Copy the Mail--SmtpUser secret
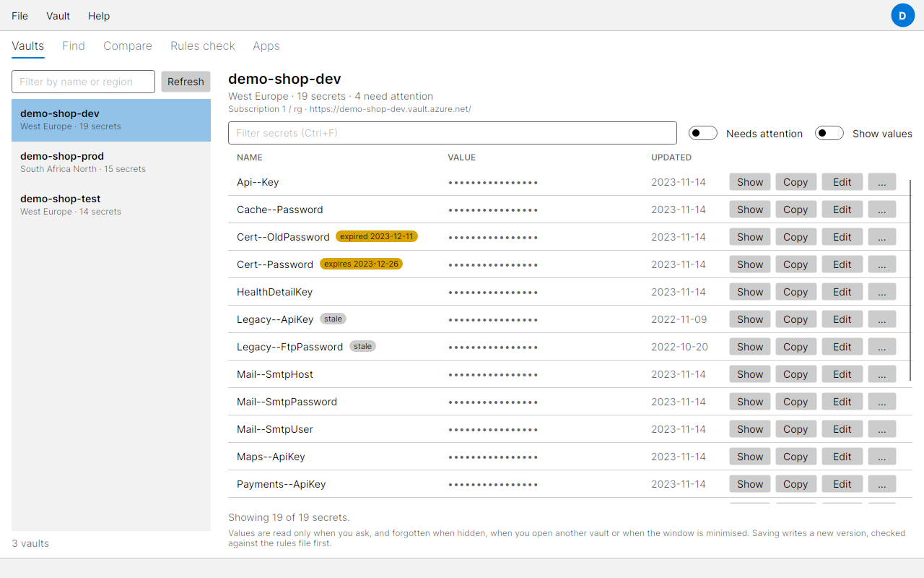The image size is (924, 578). pos(796,429)
